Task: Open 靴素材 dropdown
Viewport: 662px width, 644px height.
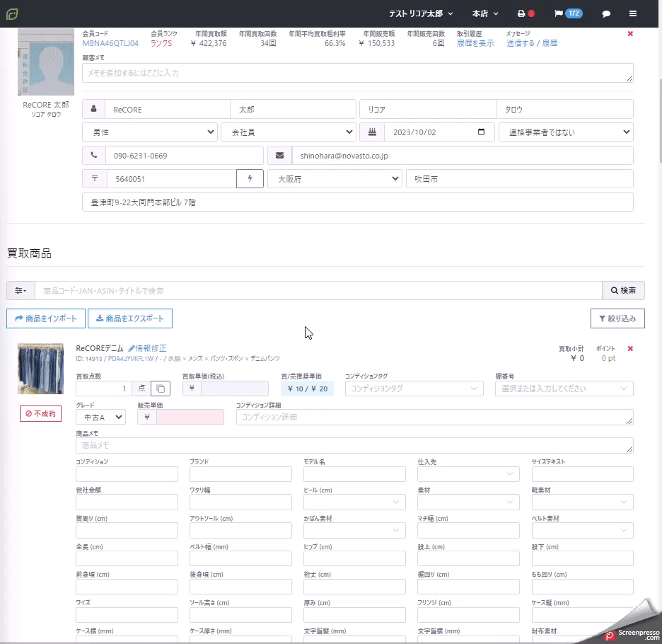Action: (582, 502)
